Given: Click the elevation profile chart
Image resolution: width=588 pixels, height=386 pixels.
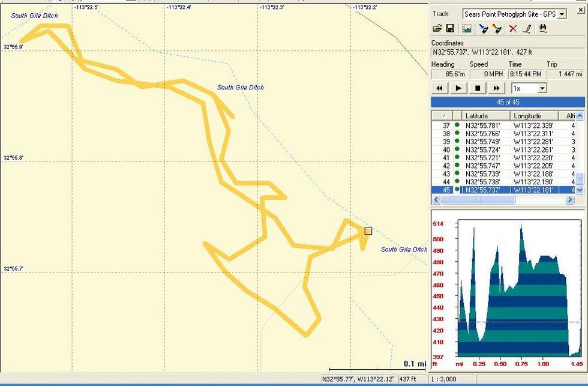Looking at the screenshot, I should click(x=519, y=288).
